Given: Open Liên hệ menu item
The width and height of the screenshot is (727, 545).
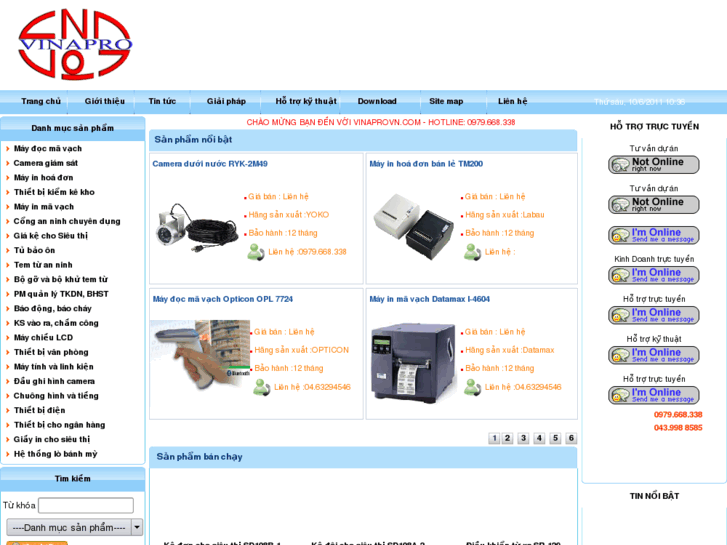Looking at the screenshot, I should (513, 101).
